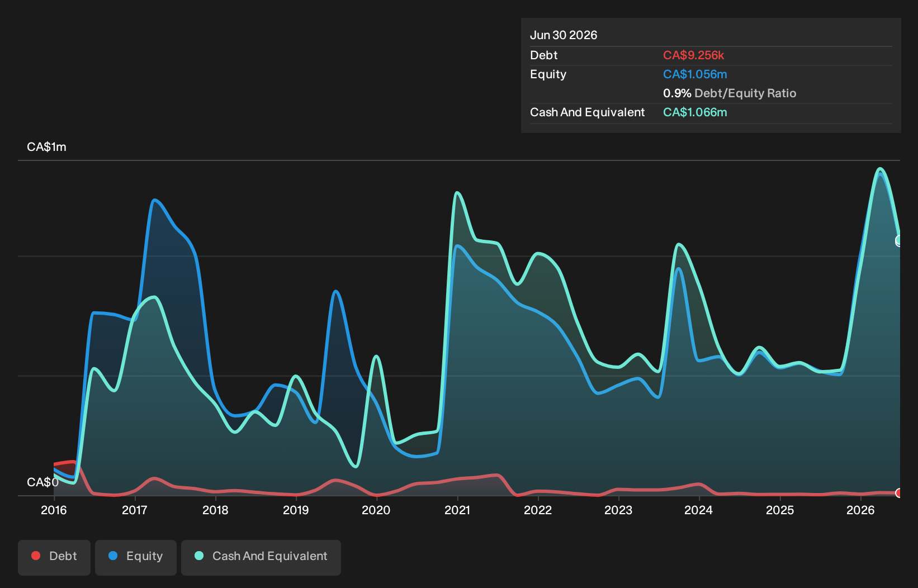Image resolution: width=918 pixels, height=588 pixels.
Task: Click the Debt row label in tooltip
Action: click(544, 55)
